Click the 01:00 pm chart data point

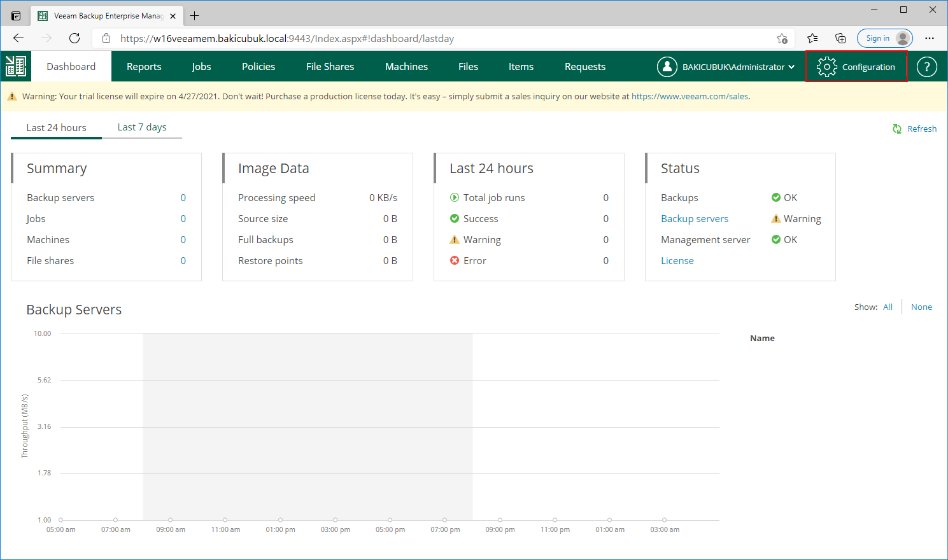tap(280, 520)
